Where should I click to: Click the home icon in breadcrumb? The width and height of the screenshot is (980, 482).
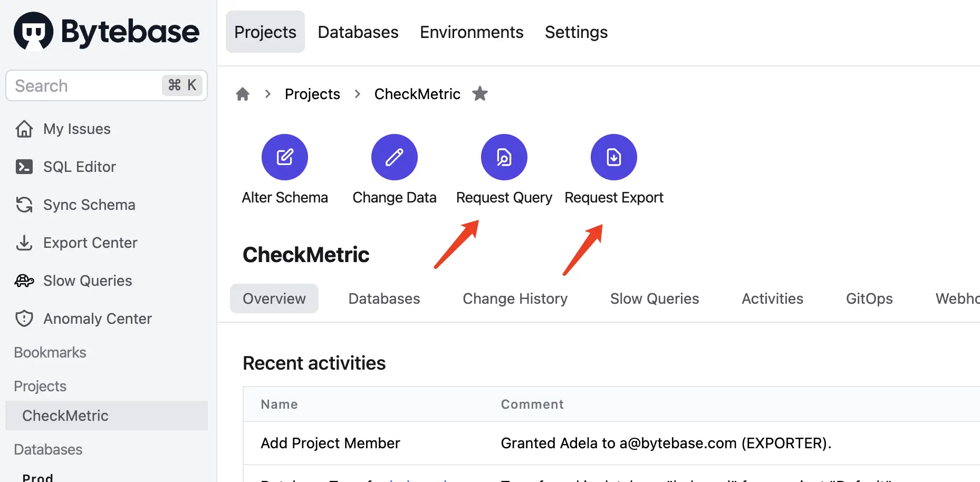click(x=243, y=94)
